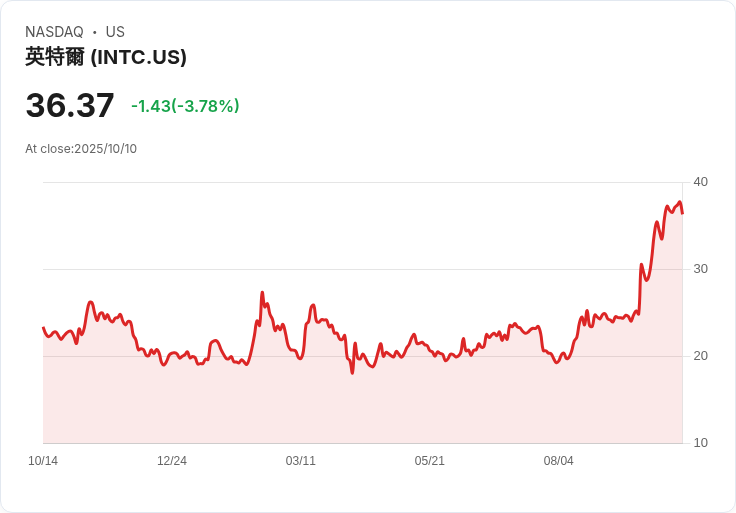The height and width of the screenshot is (513, 736).
Task: Click the price spike between 12/24 and 03/11
Action: [262, 293]
